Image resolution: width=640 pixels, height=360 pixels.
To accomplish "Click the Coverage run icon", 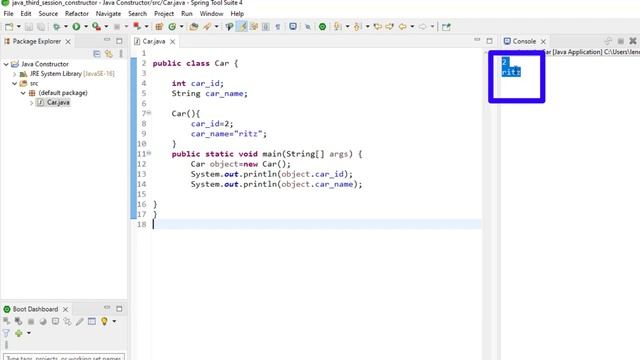I will click(96, 27).
